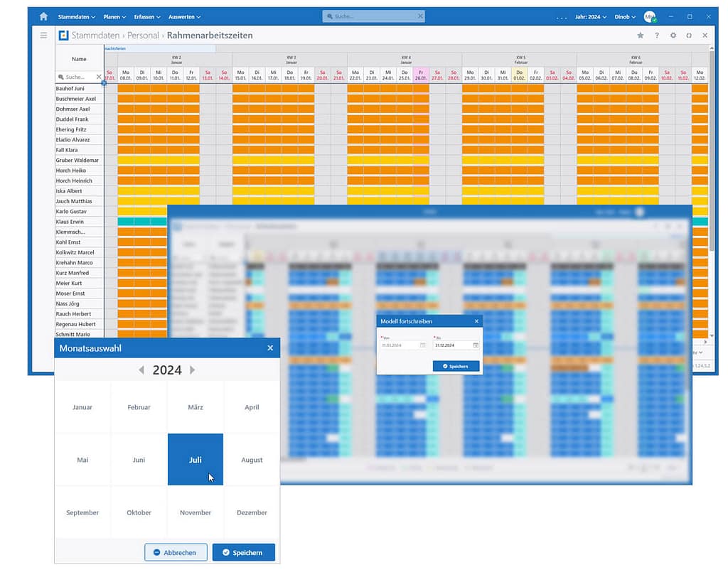Expand the Dinob user dropdown
The width and height of the screenshot is (728, 582).
624,16
